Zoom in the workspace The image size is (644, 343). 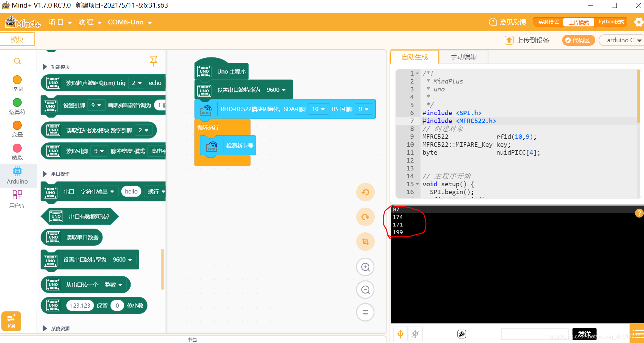tap(365, 267)
